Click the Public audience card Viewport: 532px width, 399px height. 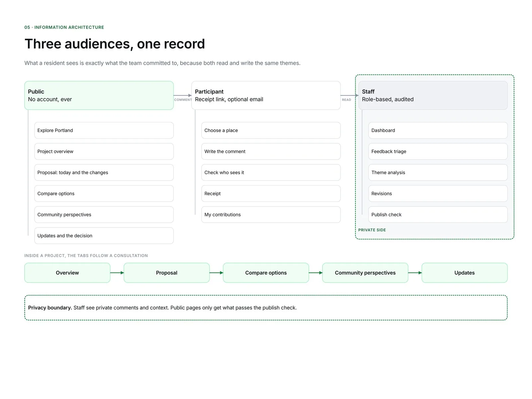99,95
